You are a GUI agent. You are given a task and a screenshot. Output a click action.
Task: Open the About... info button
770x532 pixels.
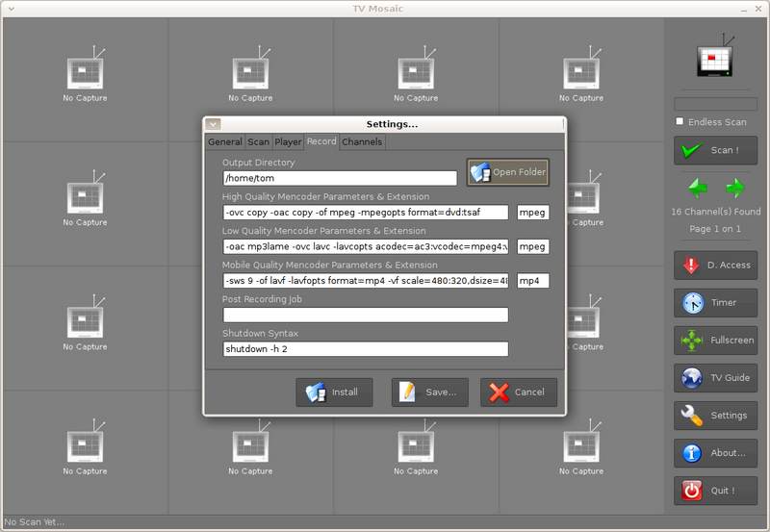pos(715,453)
